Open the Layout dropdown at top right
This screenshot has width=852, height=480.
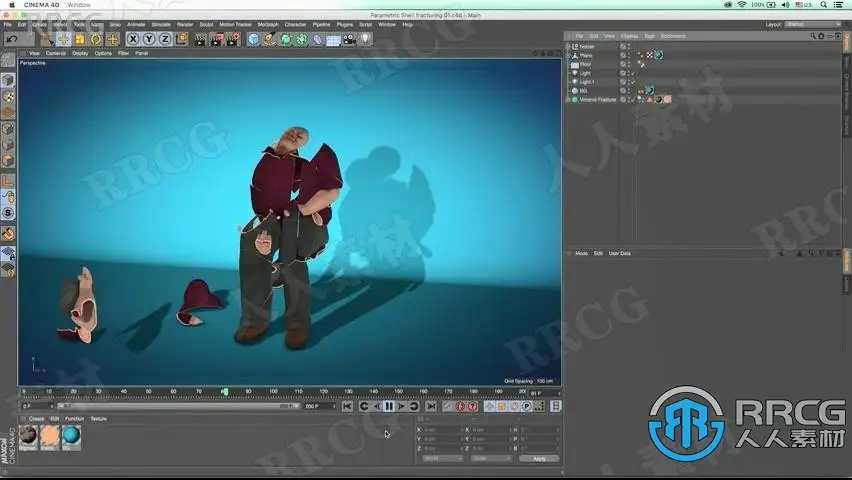(x=812, y=24)
